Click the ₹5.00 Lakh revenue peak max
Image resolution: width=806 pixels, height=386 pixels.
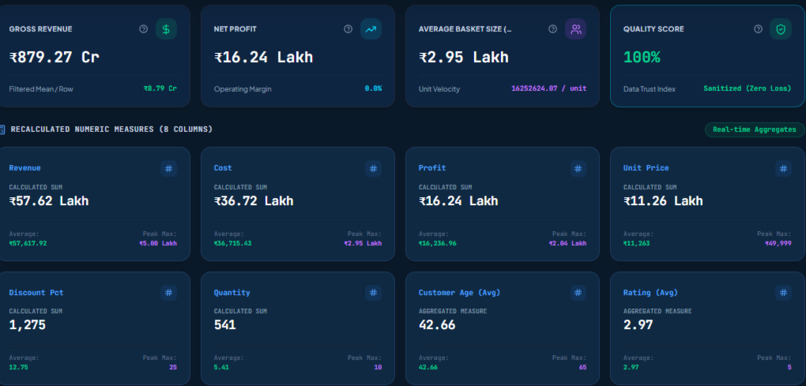(158, 243)
